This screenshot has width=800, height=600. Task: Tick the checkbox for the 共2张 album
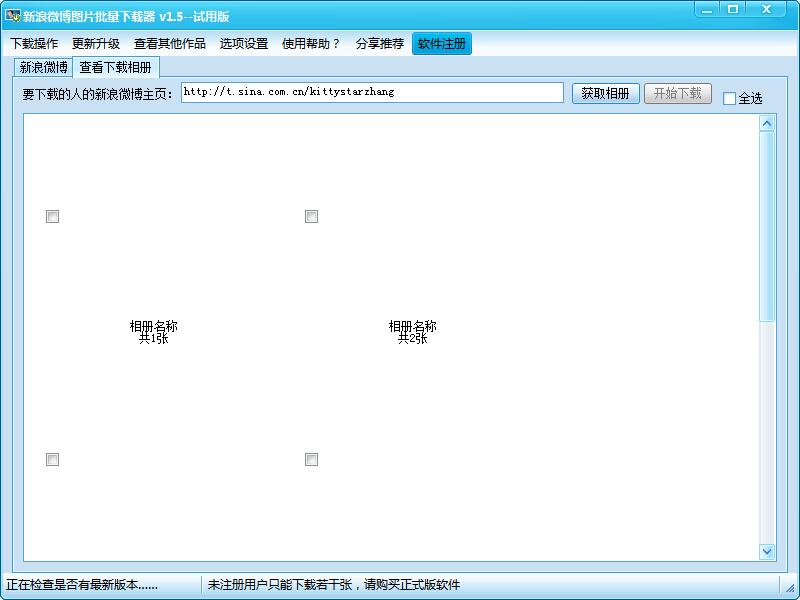point(311,216)
